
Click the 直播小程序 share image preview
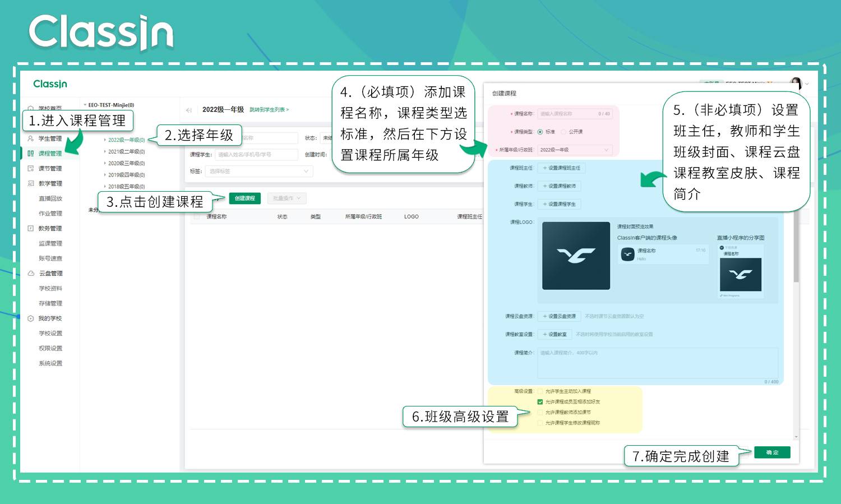pyautogui.click(x=741, y=274)
